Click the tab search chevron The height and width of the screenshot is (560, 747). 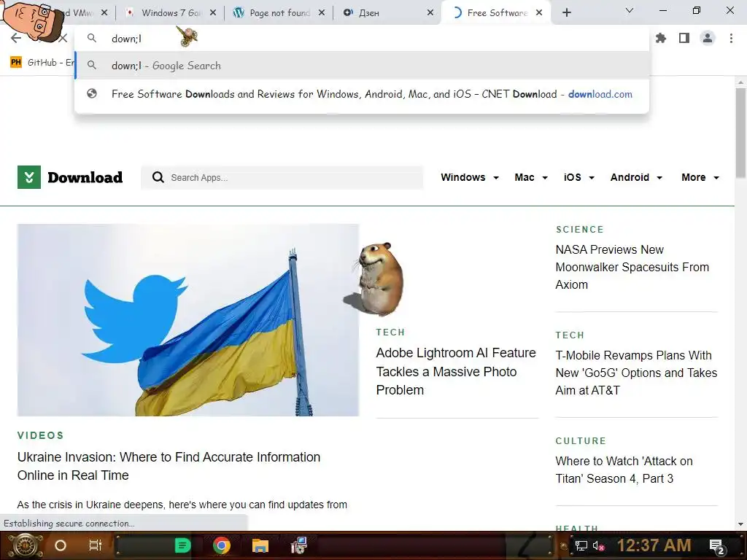coord(630,10)
